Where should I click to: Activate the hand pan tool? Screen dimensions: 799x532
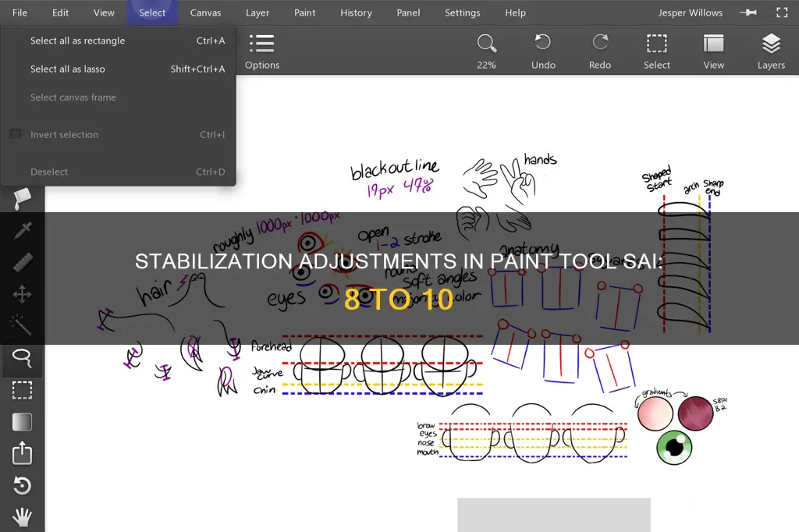coord(22,517)
